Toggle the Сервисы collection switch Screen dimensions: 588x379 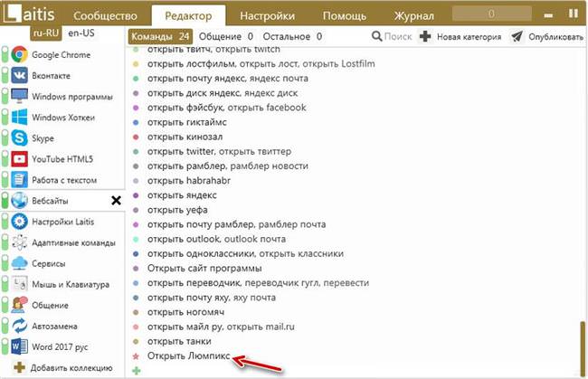click(x=5, y=263)
